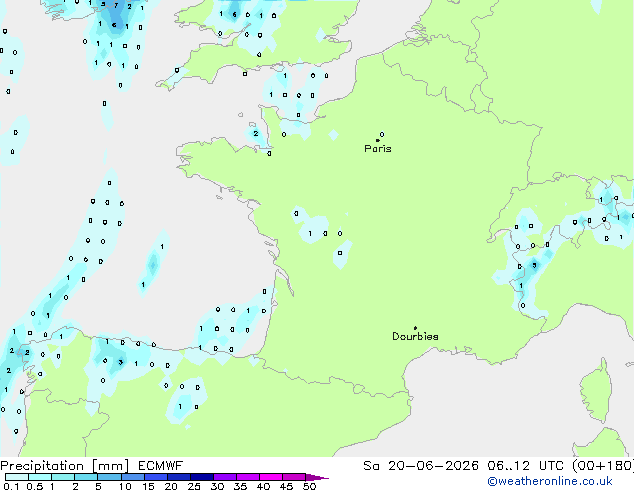Select the 45–50 mm legend swatch

pos(294,477)
